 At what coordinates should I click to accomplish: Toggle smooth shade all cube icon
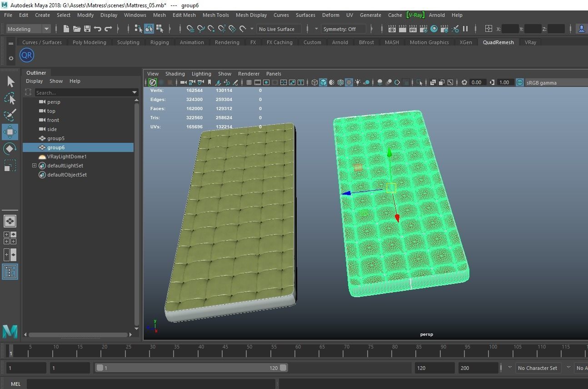pos(323,82)
